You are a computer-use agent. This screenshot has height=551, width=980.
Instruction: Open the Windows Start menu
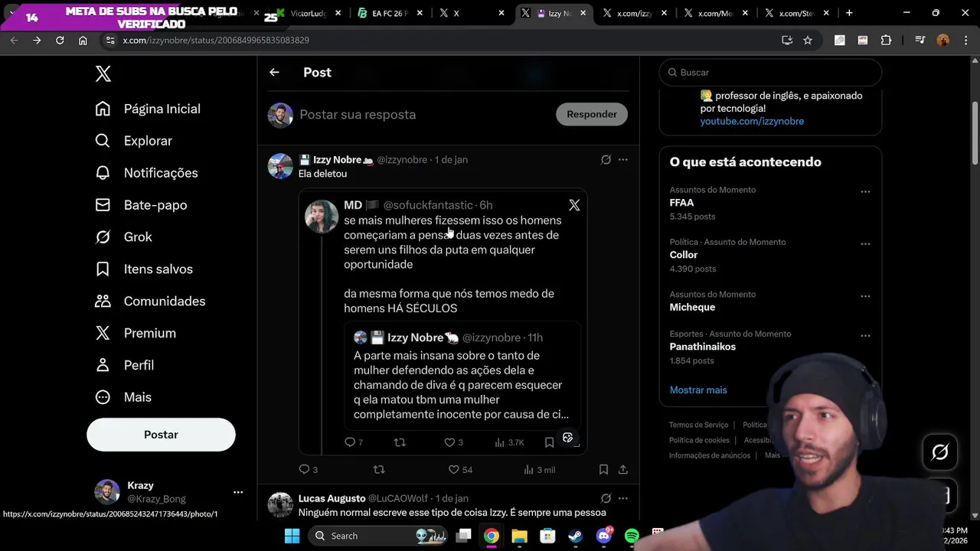(292, 536)
